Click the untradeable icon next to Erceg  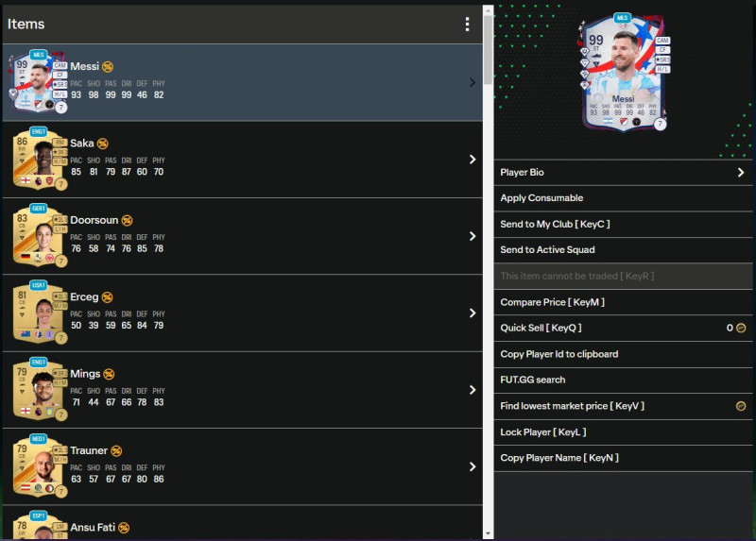[x=107, y=297]
